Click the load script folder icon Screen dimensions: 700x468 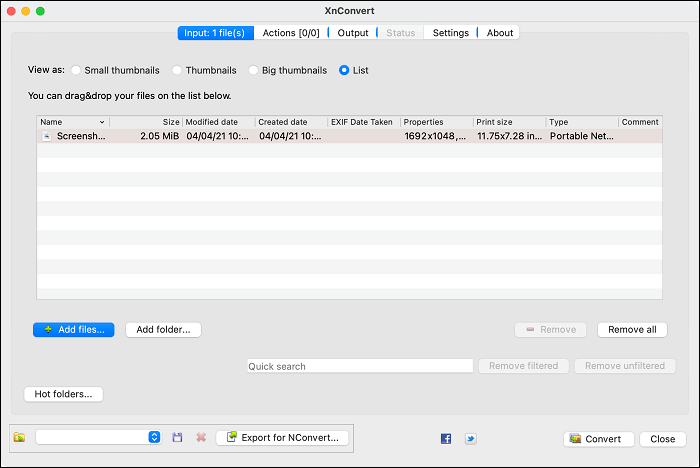[19, 437]
